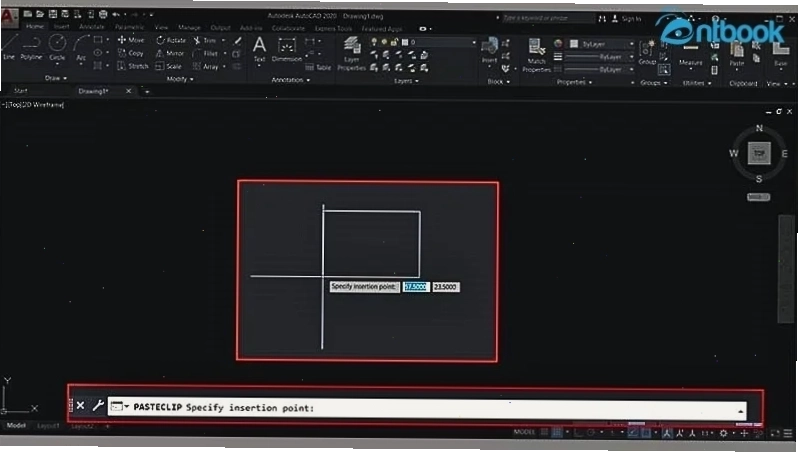Toggle the layer lightbulb on/off icon
This screenshot has width=798, height=452.
(374, 42)
